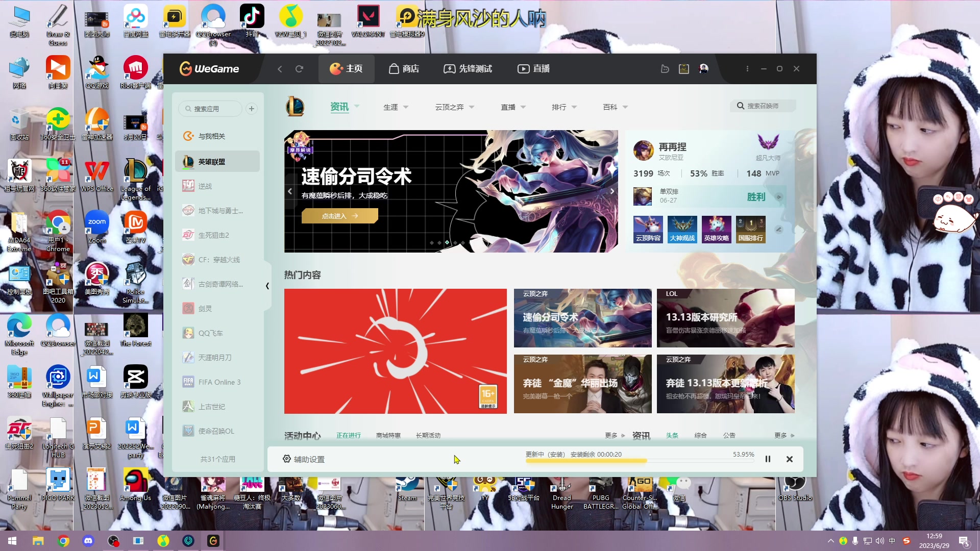Select 与我相关 in the sidebar

coord(217,136)
